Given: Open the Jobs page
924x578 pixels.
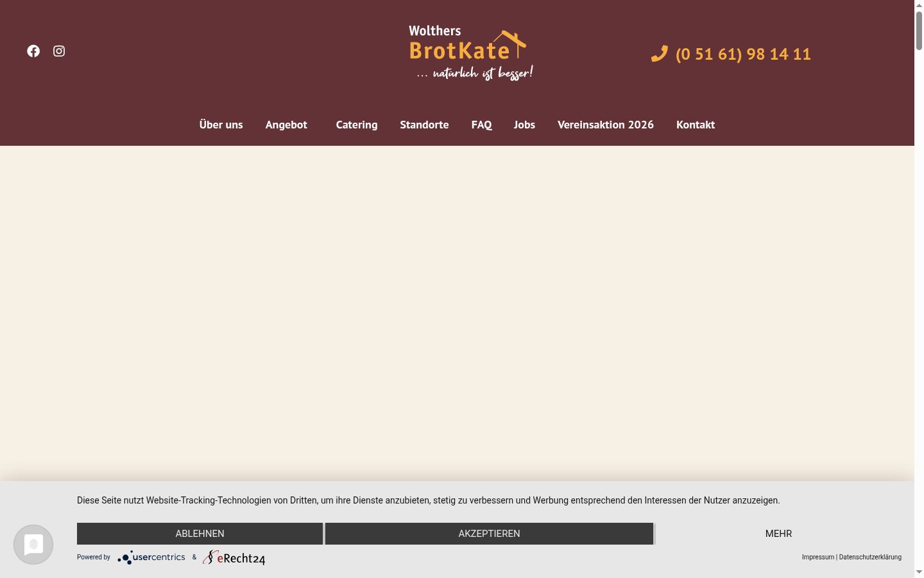Looking at the screenshot, I should pyautogui.click(x=524, y=125).
